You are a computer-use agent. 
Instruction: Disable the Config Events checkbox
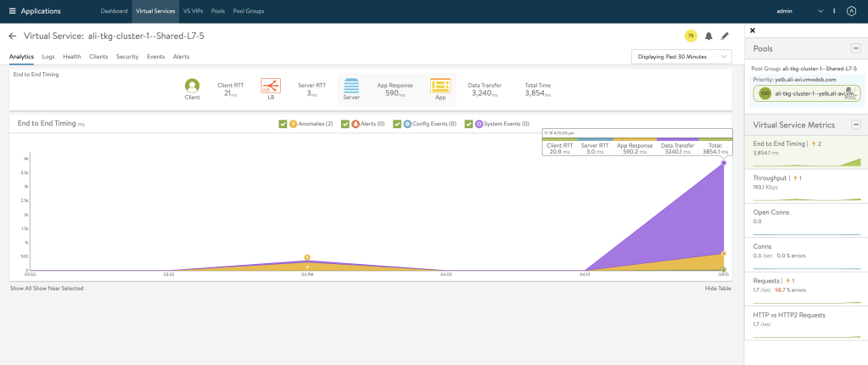click(x=396, y=124)
